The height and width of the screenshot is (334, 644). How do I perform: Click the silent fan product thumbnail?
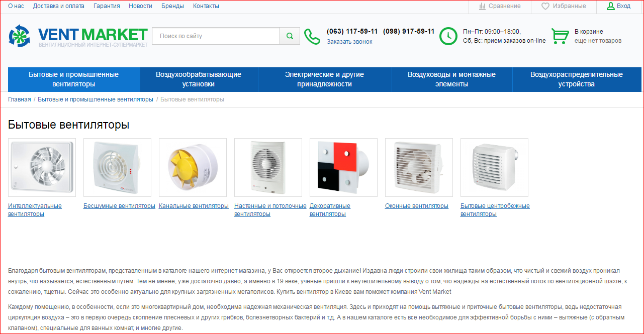point(117,167)
